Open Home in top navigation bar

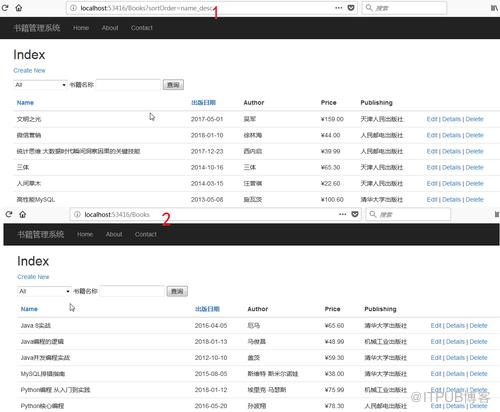point(81,28)
